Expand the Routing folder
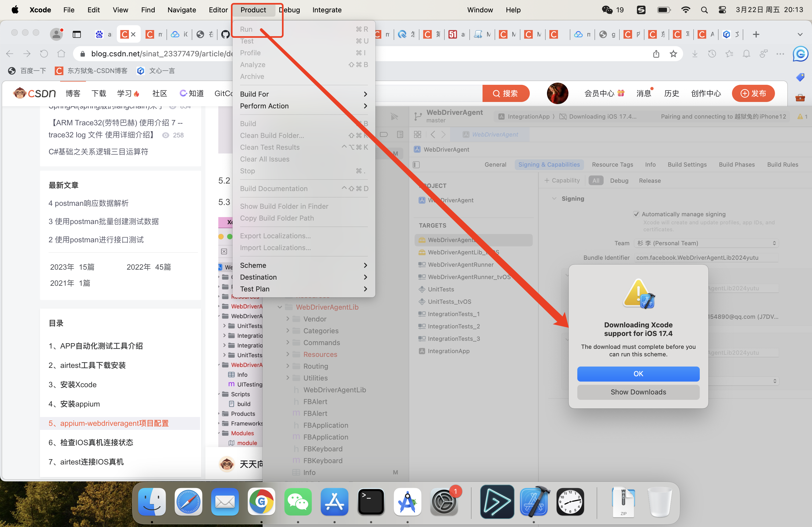Screen dimensions: 812x527 point(288,366)
